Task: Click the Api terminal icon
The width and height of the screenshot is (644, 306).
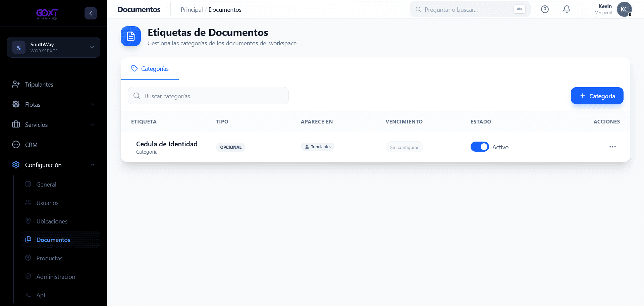Action: click(28, 295)
